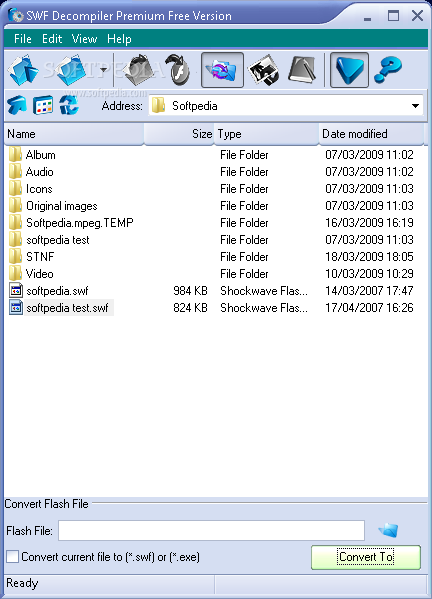This screenshot has height=599, width=432.
Task: Select the Album folder
Action: tap(40, 155)
